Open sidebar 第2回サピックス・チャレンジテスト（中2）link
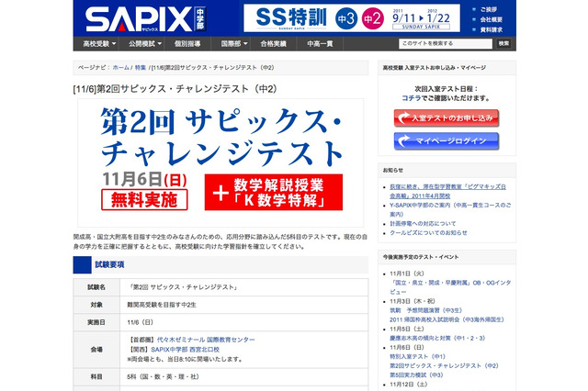 click(x=444, y=366)
